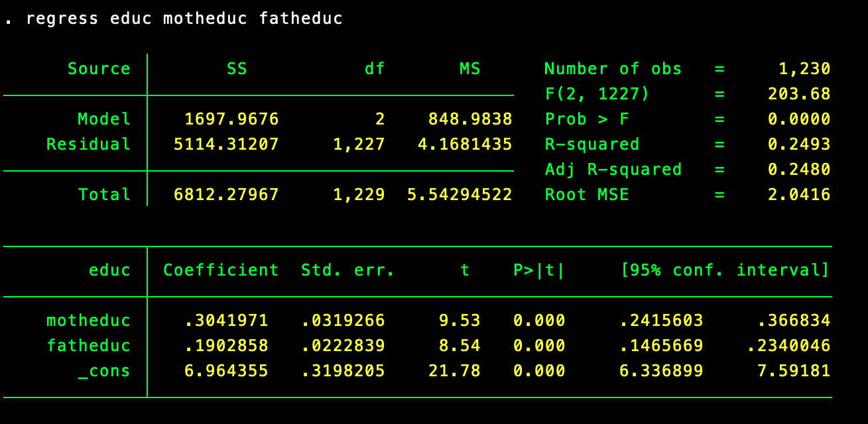This screenshot has width=868, height=424.
Task: Click the P>|t| column header
Action: (538, 270)
